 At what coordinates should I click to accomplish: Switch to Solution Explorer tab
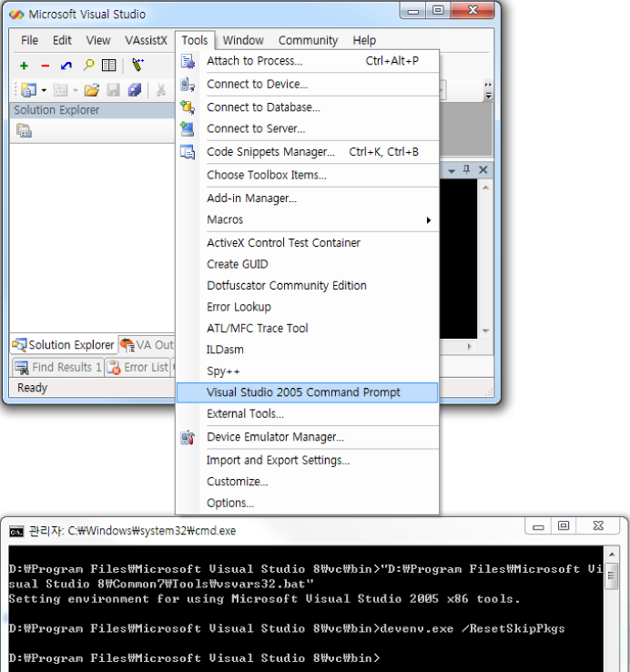[x=64, y=344]
